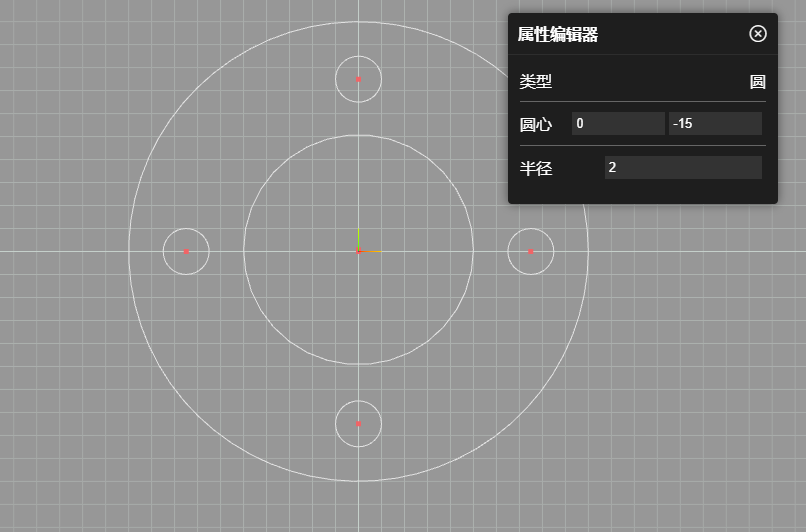The width and height of the screenshot is (806, 532).
Task: Close the 属性编辑器 panel
Action: tap(757, 34)
